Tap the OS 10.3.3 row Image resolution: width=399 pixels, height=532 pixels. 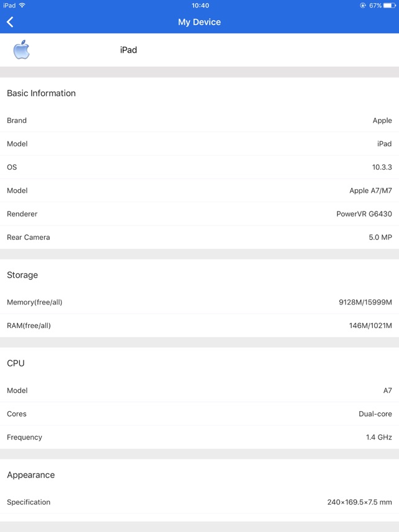pyautogui.click(x=199, y=167)
